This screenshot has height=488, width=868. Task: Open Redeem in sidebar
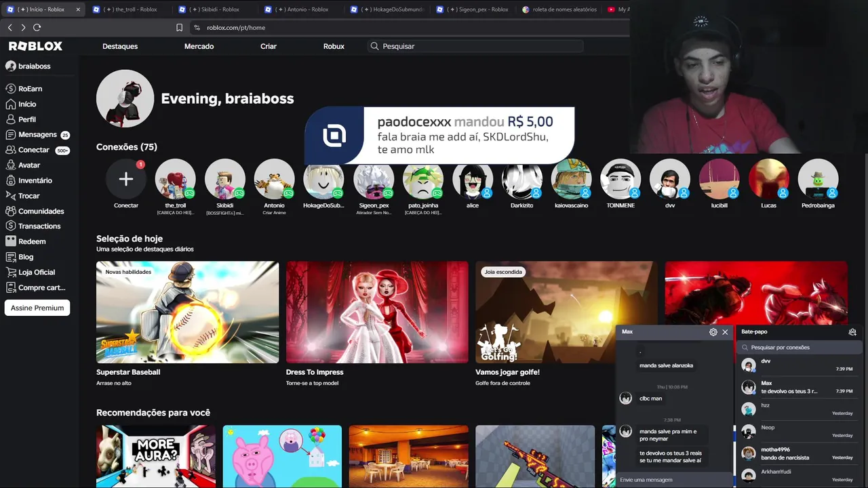(26, 241)
